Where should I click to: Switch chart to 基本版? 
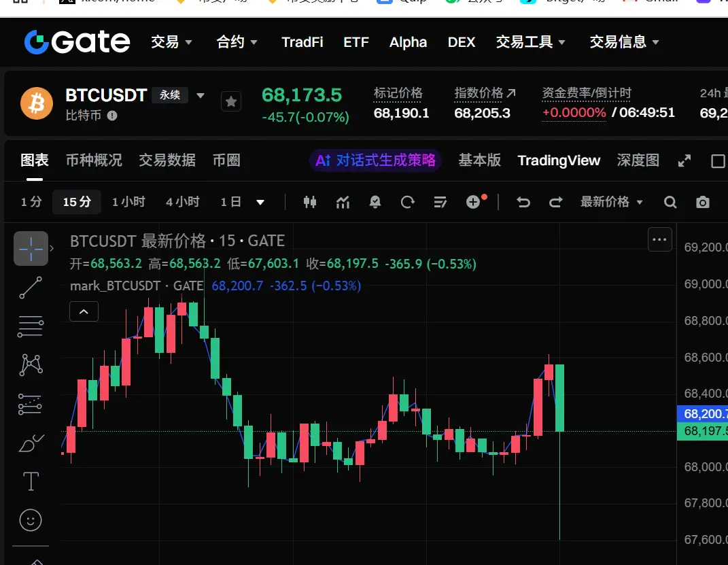point(480,160)
